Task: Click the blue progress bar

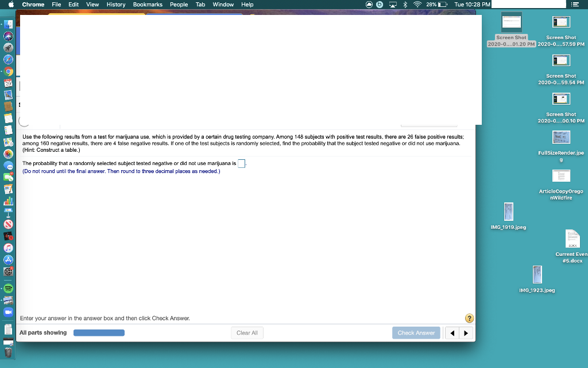Action: click(99, 332)
